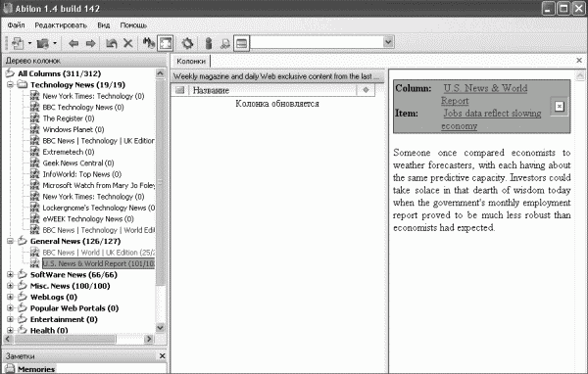The height and width of the screenshot is (374, 588).
Task: Click the Technology News folder icon
Action: (23, 84)
